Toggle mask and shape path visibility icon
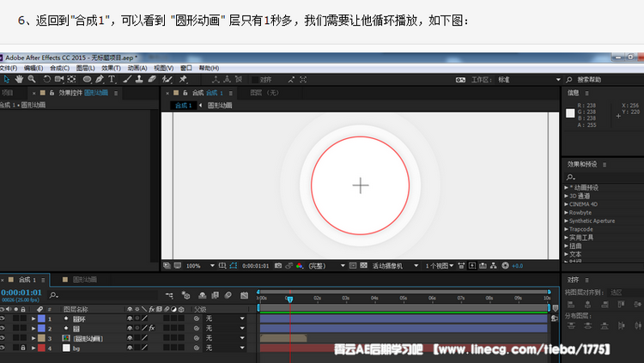 234,266
